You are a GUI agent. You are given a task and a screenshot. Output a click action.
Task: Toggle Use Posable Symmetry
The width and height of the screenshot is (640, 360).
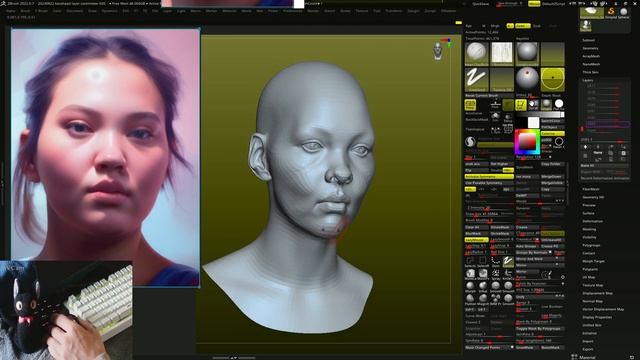coord(489,183)
